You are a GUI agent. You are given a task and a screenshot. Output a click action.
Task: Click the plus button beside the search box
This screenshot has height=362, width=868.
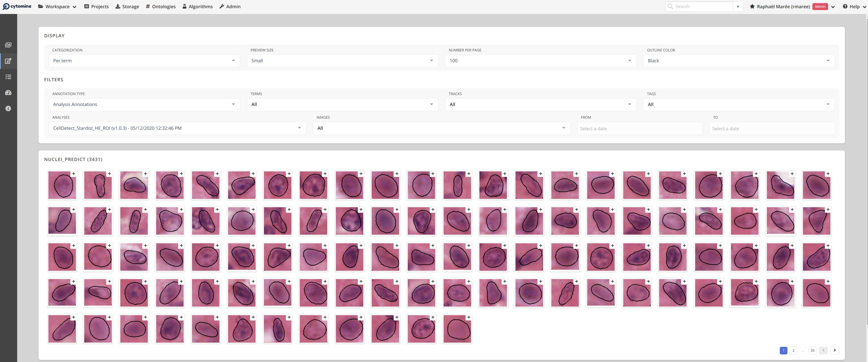pyautogui.click(x=738, y=6)
